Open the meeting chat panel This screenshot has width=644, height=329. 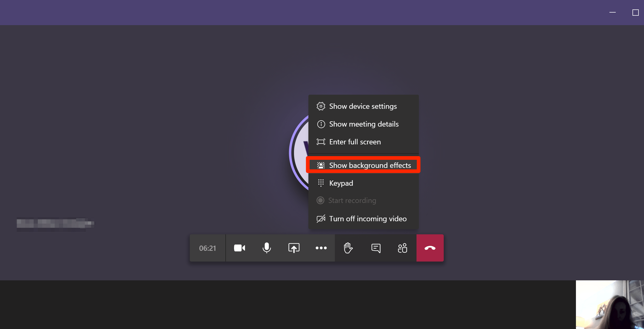tap(376, 248)
